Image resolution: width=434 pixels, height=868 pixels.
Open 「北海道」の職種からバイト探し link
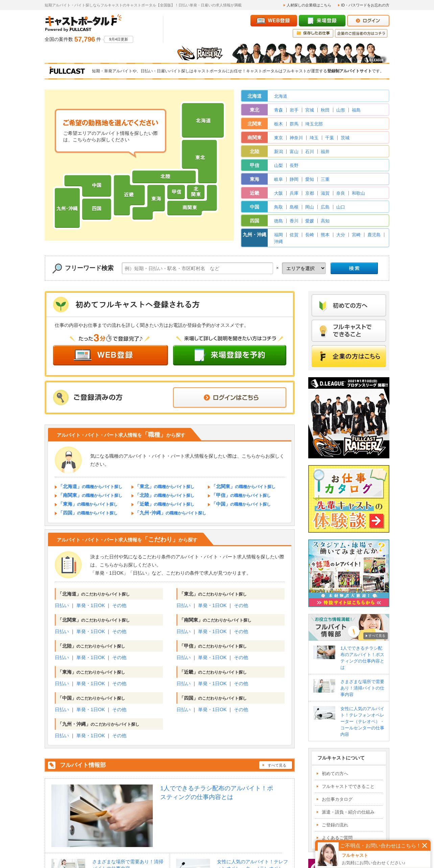[90, 487]
